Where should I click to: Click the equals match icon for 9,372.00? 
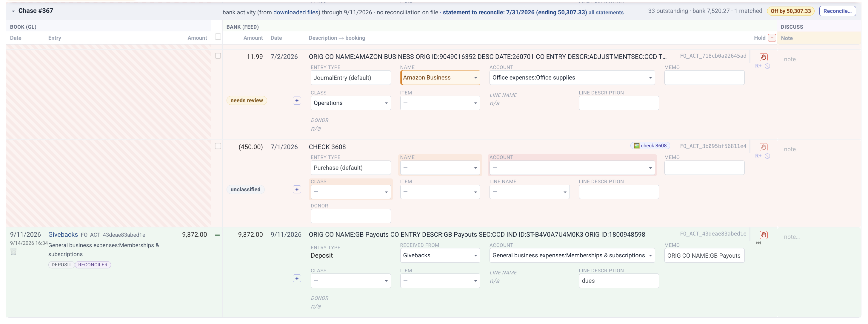coord(217,235)
